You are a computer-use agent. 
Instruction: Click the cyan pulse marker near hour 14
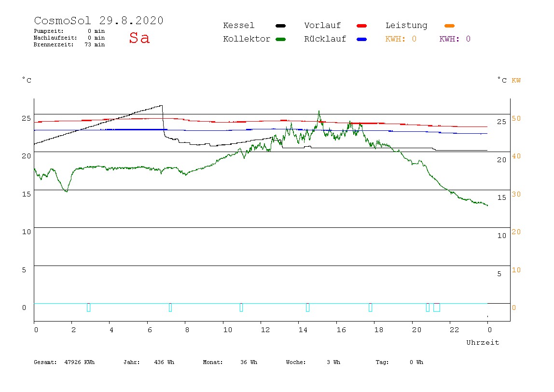pos(308,308)
